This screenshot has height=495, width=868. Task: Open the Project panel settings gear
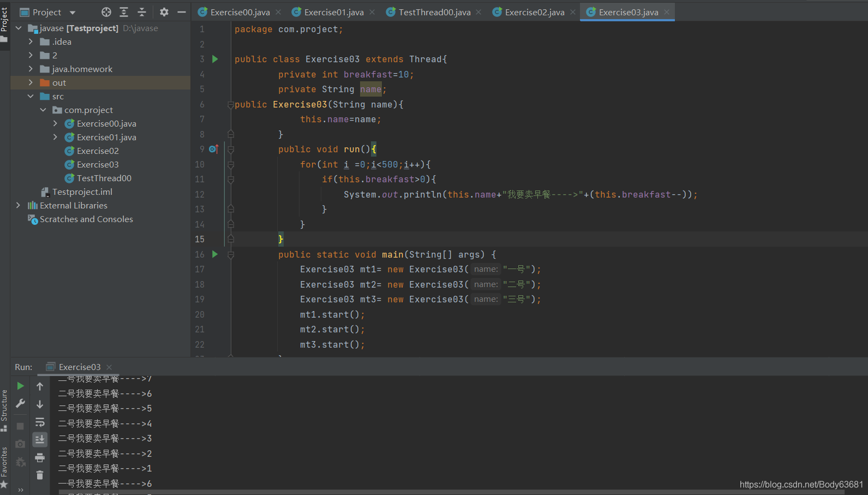164,12
